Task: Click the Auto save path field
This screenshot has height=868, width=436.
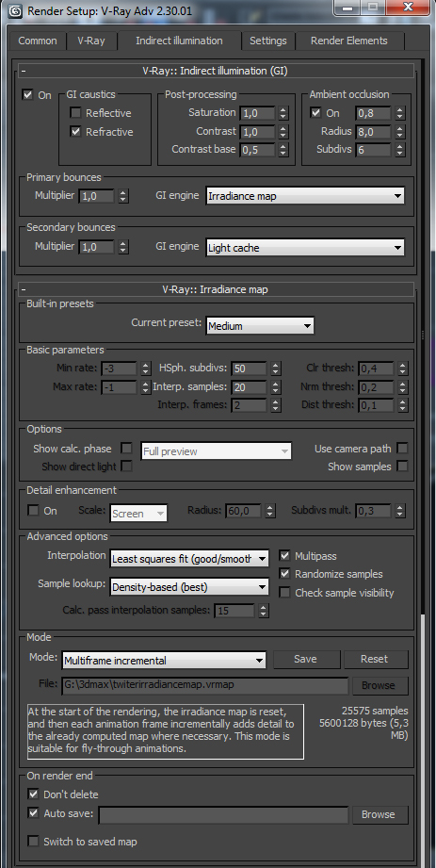Action: (223, 814)
